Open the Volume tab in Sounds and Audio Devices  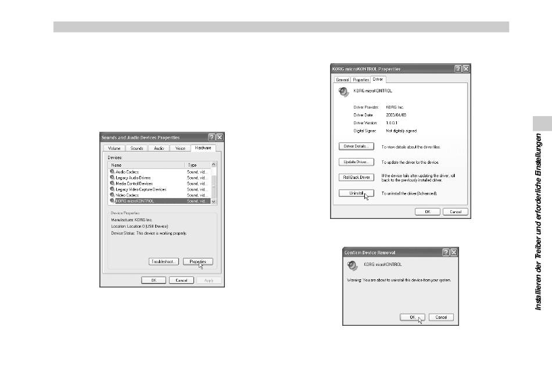click(x=114, y=148)
